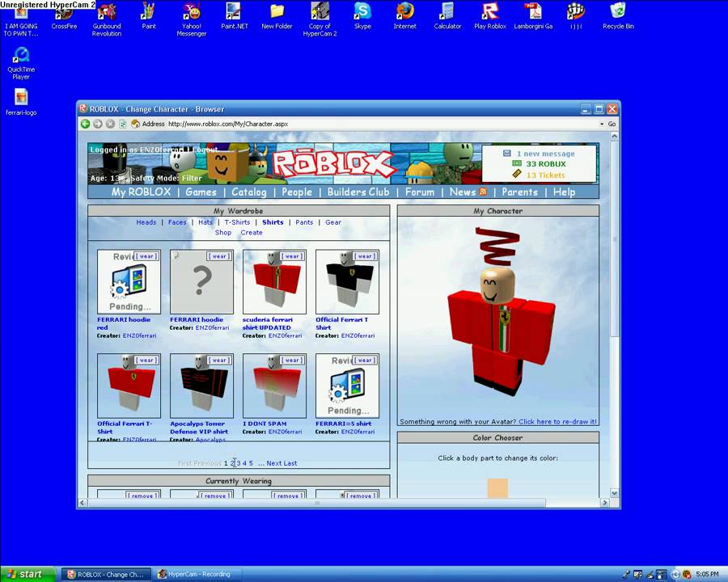
Task: Open the Help menu item
Action: [564, 192]
